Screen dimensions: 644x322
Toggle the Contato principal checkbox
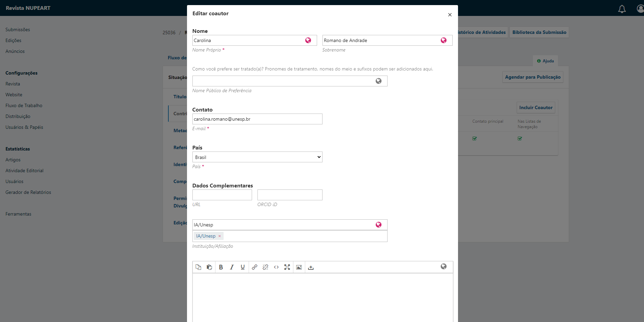coord(475,138)
